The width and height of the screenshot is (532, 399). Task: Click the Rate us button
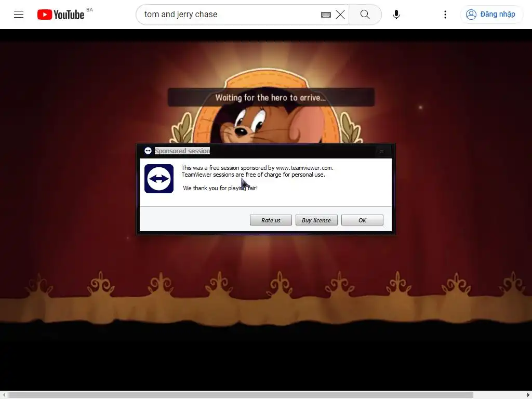[x=271, y=220]
